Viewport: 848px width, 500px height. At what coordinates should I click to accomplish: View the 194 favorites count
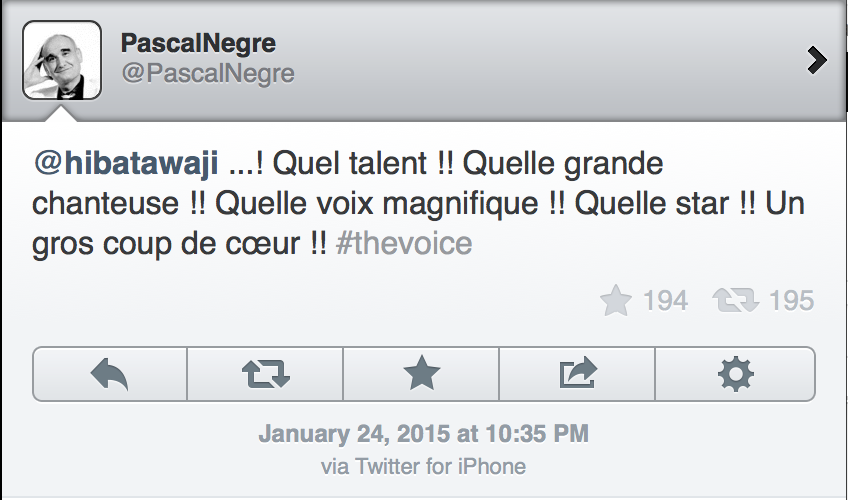click(x=666, y=300)
